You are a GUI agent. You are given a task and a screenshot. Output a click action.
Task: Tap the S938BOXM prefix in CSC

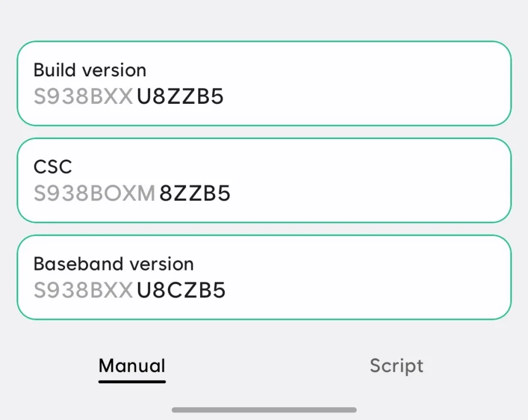(94, 193)
